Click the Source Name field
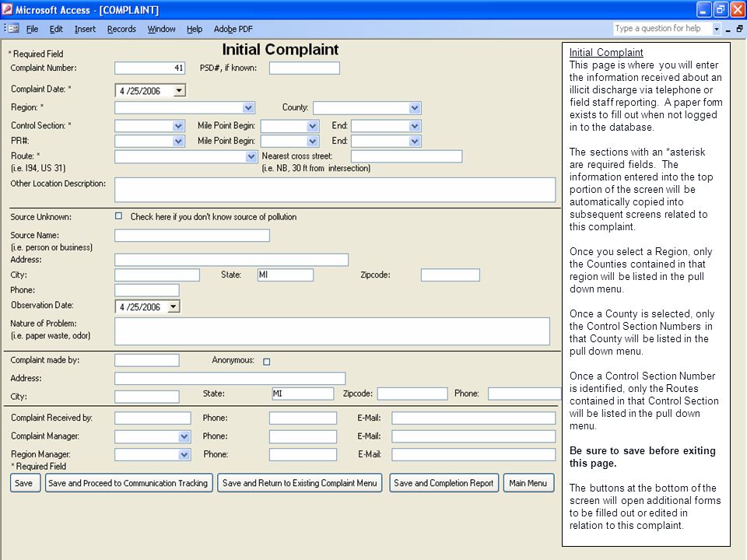The width and height of the screenshot is (747, 560). click(192, 235)
